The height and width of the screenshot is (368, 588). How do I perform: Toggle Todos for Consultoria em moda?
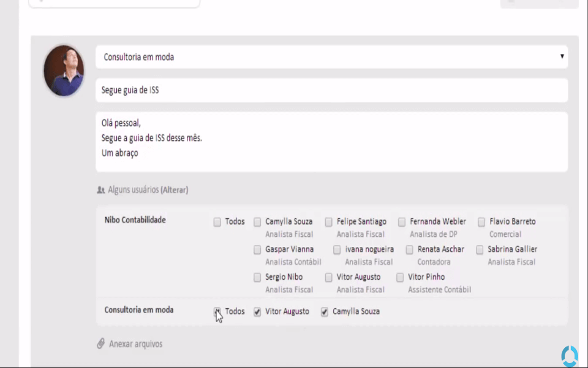217,312
